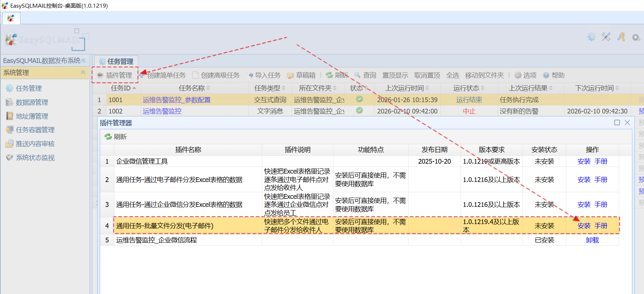Open the 草稿箱 drafts folder icon
The height and width of the screenshot is (294, 644).
point(290,75)
